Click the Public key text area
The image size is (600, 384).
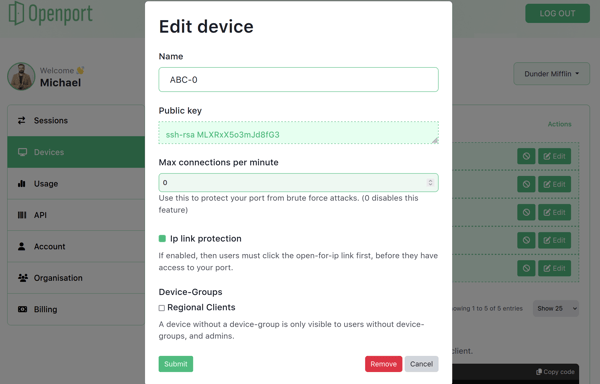pos(298,133)
